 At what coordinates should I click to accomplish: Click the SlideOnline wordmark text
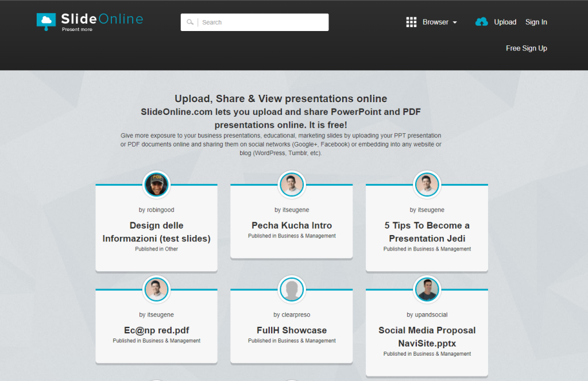tap(102, 19)
